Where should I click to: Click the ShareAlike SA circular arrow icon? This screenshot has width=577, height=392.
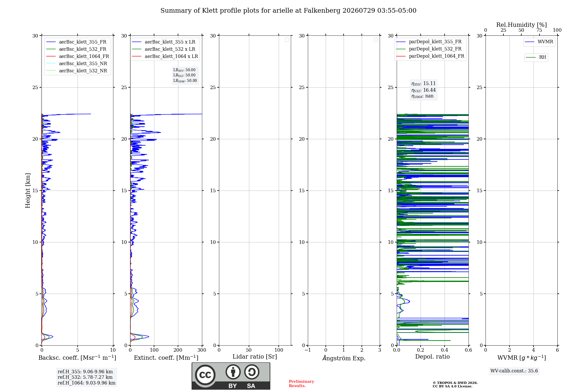252,372
